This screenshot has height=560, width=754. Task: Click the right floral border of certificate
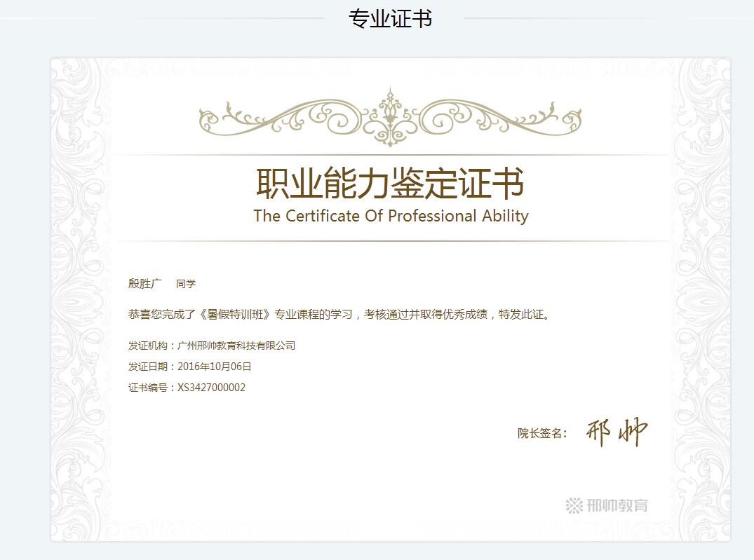point(701,299)
